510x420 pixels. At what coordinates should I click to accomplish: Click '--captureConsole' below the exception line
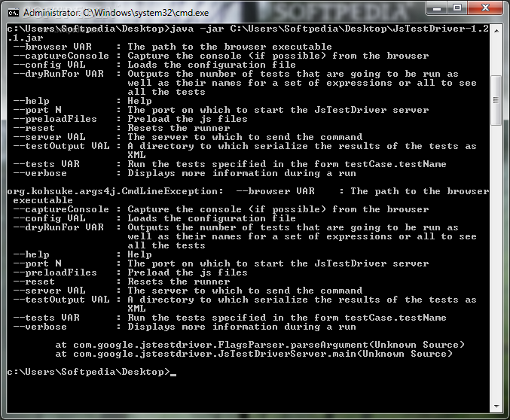tap(61, 209)
